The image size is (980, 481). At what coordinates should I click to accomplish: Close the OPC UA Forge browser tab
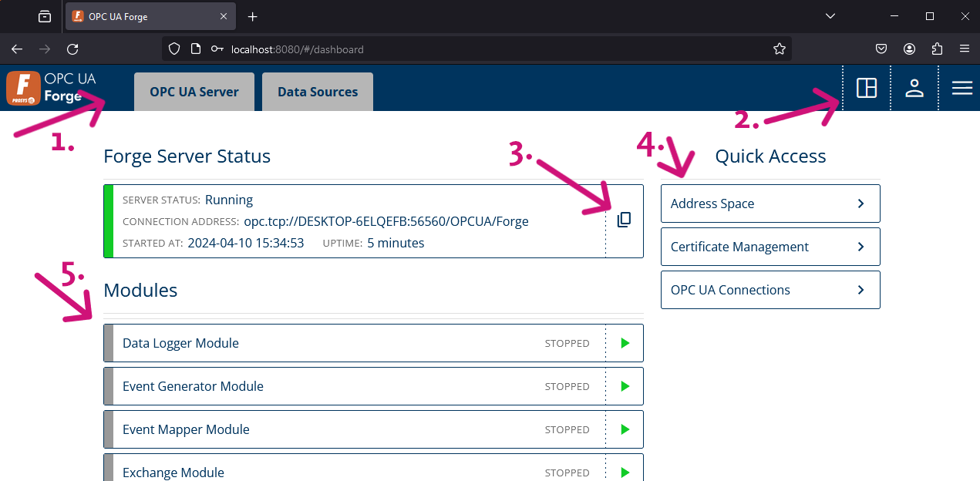click(224, 16)
